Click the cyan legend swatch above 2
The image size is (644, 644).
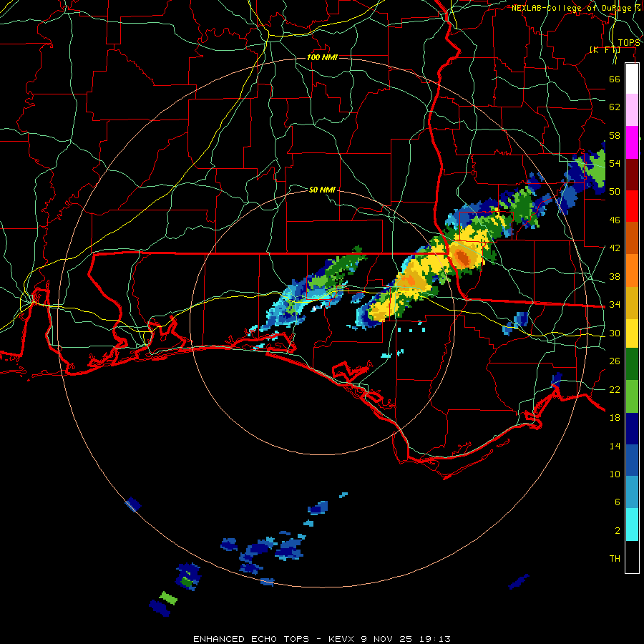point(632,525)
